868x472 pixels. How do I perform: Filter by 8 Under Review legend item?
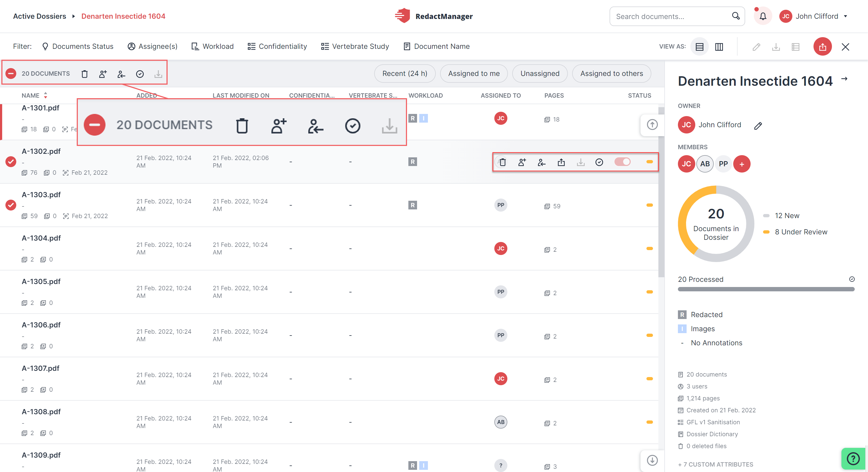coord(795,232)
